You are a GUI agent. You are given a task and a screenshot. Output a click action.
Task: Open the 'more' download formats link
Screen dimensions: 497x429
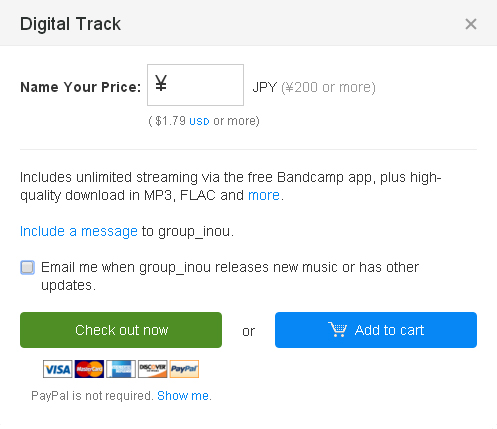[264, 195]
